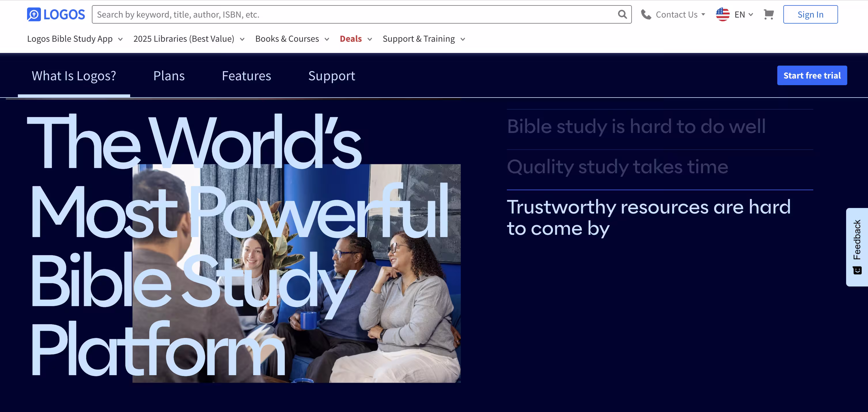Click the Feedback smiley icon
Screen dimensions: 868x412
tap(857, 270)
